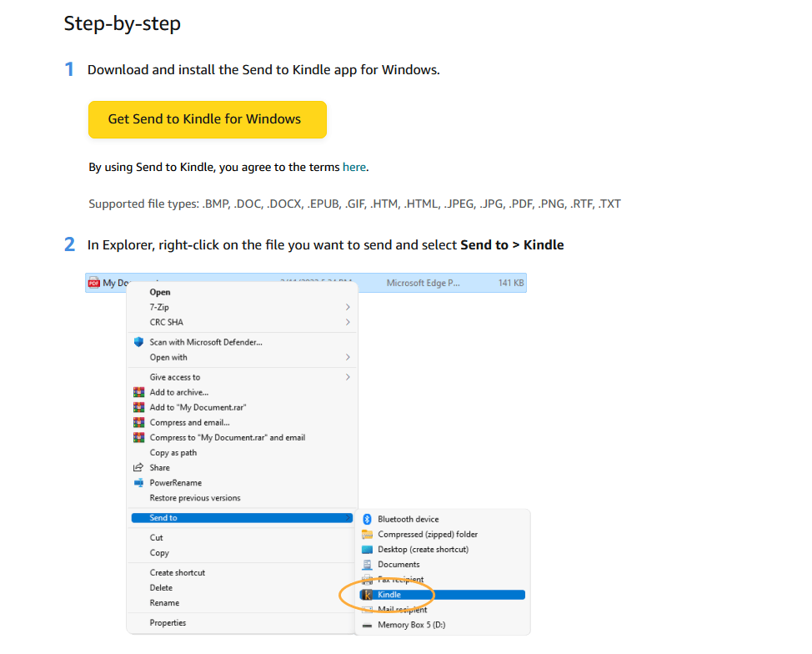Expand the CRC SHA submenu arrow

[347, 323]
